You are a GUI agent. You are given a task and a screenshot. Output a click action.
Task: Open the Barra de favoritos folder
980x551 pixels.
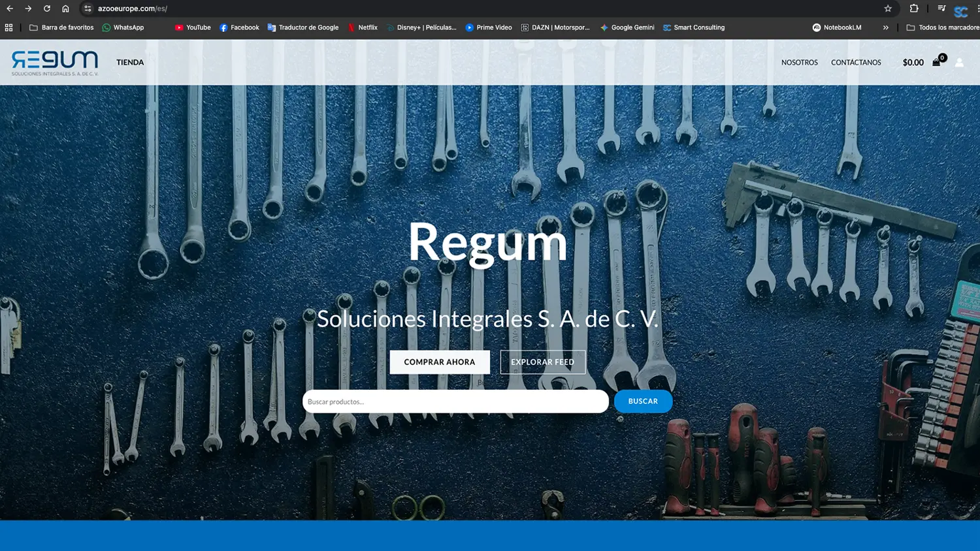[x=61, y=27]
